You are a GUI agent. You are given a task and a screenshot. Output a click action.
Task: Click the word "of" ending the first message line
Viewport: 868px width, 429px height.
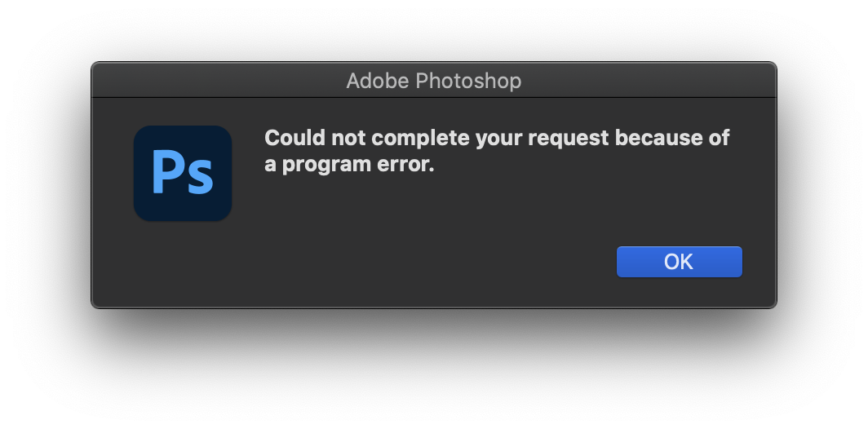coord(719,138)
